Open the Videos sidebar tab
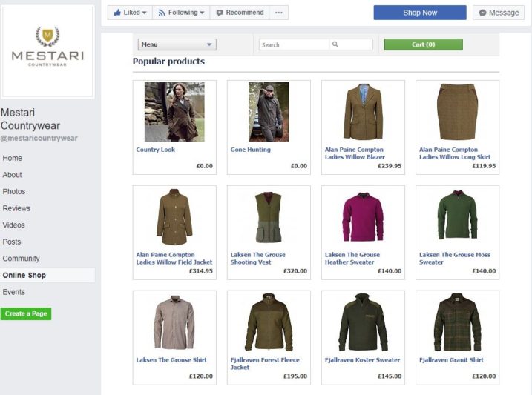The image size is (532, 395). [13, 225]
